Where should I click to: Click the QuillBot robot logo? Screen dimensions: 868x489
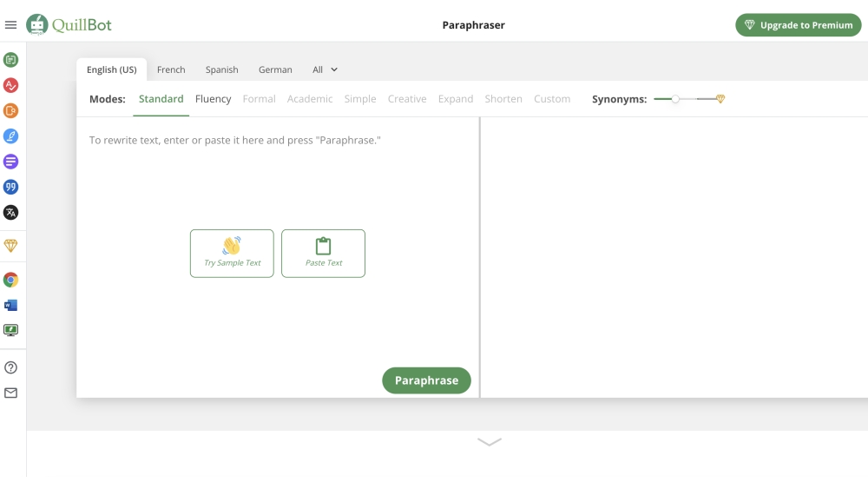pyautogui.click(x=37, y=25)
